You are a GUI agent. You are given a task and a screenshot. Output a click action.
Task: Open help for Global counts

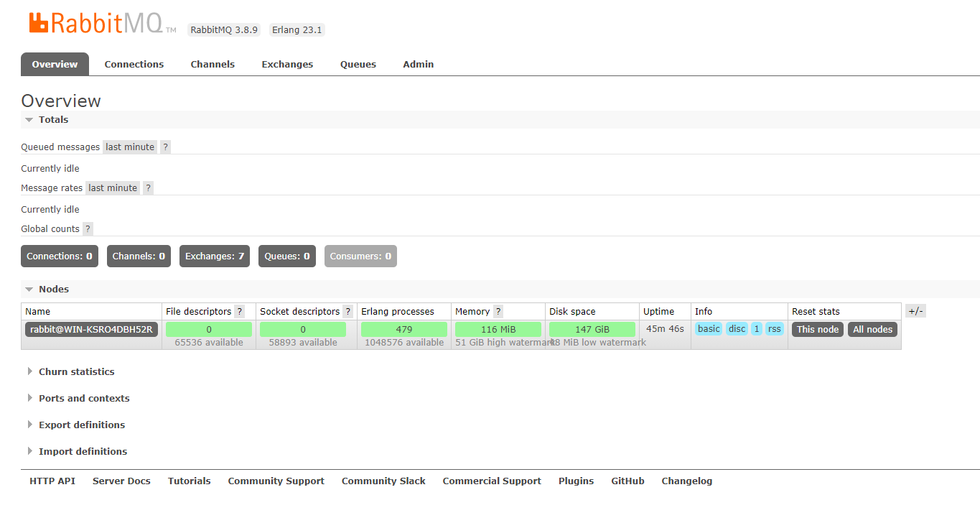click(88, 228)
